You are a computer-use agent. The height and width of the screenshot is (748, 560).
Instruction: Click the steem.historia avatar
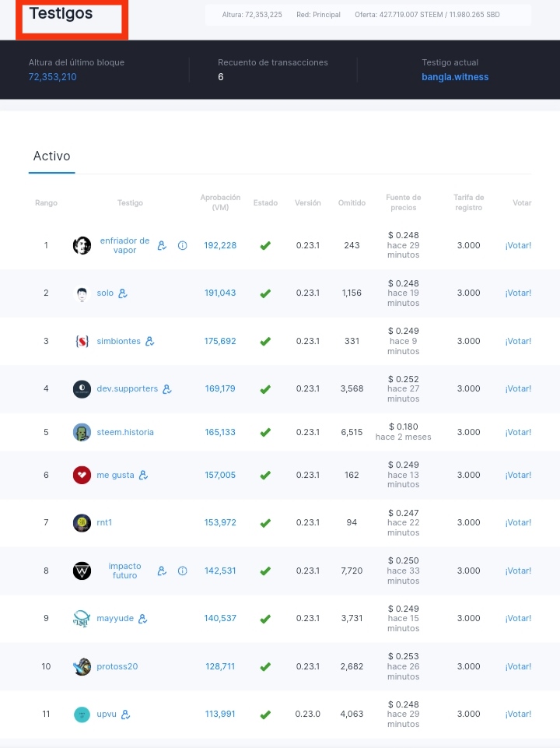82,432
